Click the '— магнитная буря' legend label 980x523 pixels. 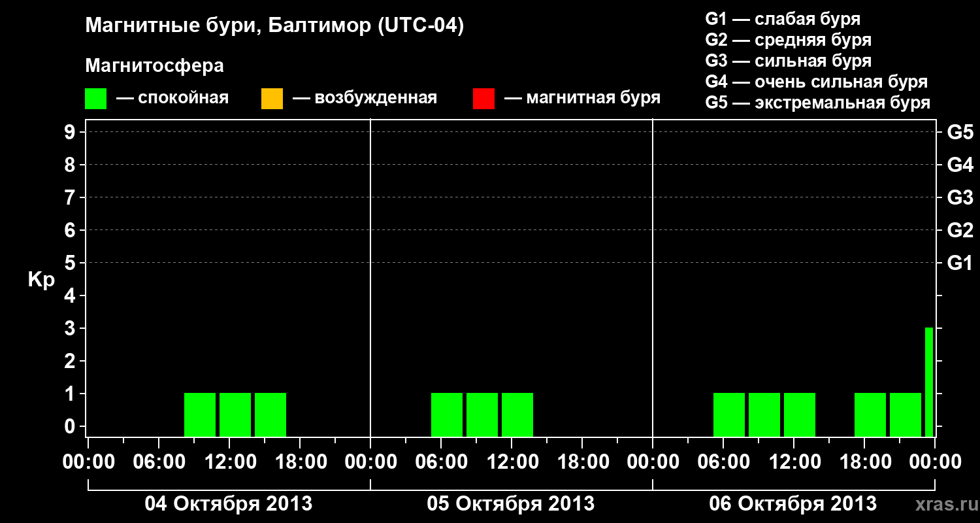click(x=582, y=98)
